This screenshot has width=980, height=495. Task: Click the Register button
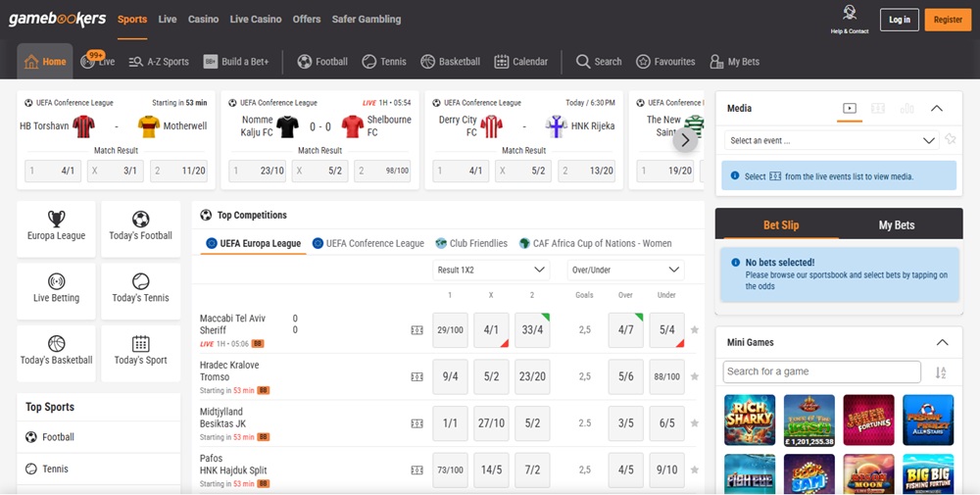point(948,20)
